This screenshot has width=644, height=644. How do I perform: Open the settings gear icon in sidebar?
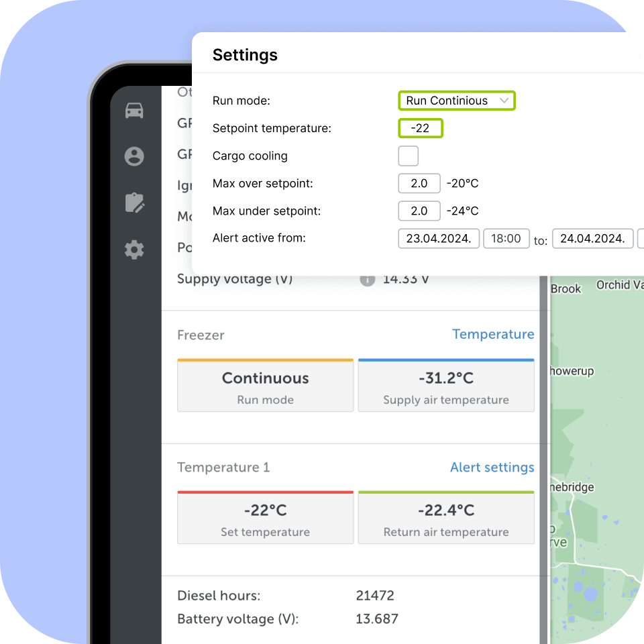click(x=134, y=250)
